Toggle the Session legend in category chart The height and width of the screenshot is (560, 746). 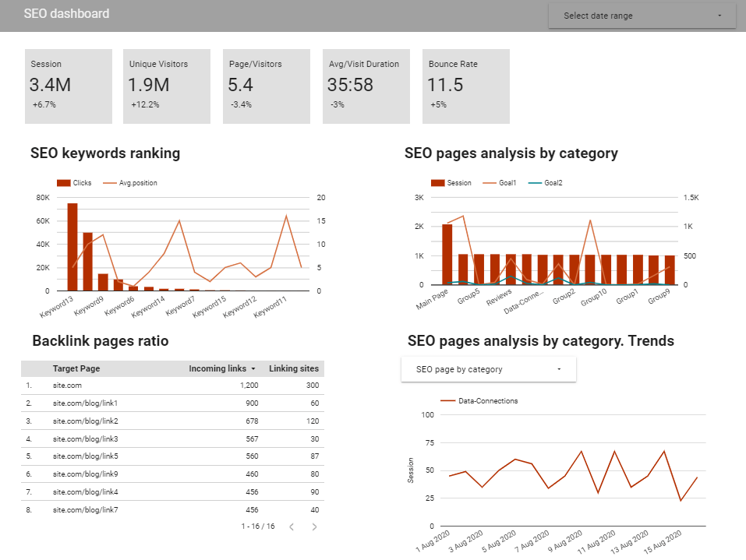point(452,182)
